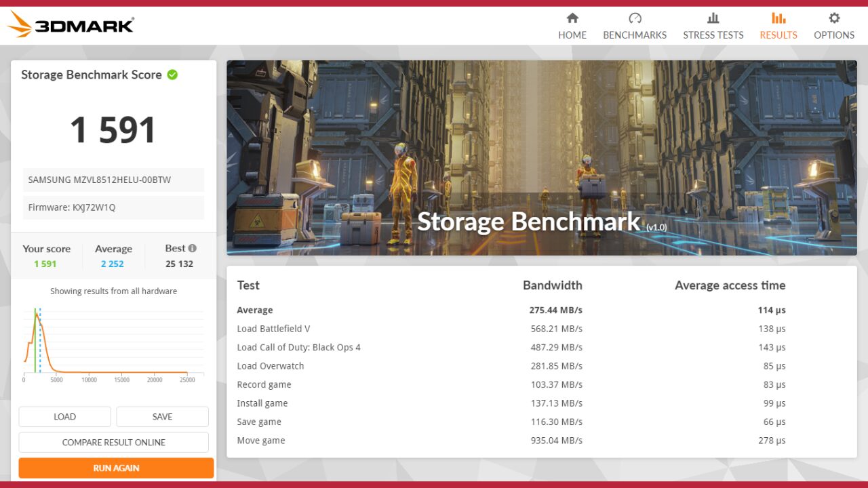Click the Options gear icon
This screenshot has width=868, height=488.
(834, 18)
